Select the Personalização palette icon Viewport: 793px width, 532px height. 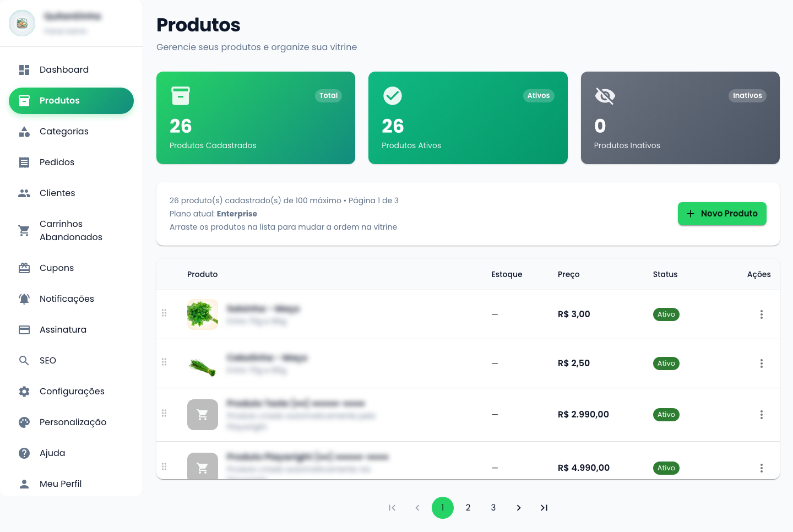[24, 422]
